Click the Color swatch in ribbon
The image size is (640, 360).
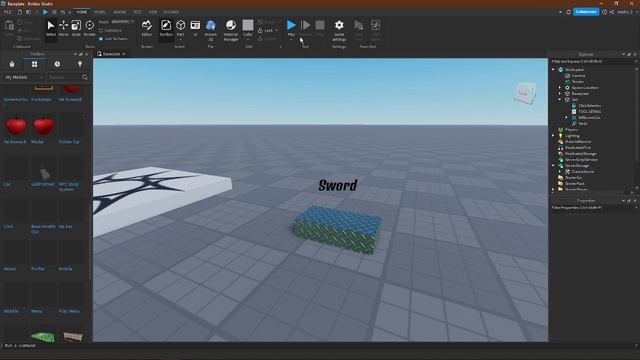point(248,25)
